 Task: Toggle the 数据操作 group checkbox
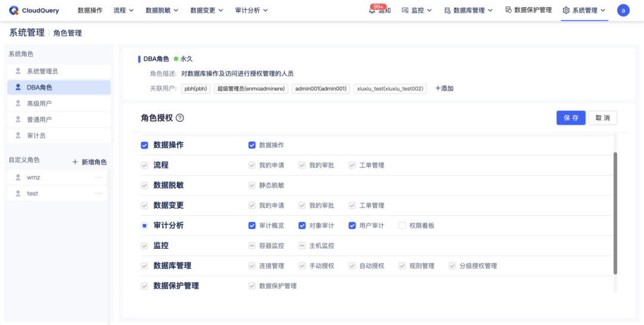pyautogui.click(x=144, y=145)
